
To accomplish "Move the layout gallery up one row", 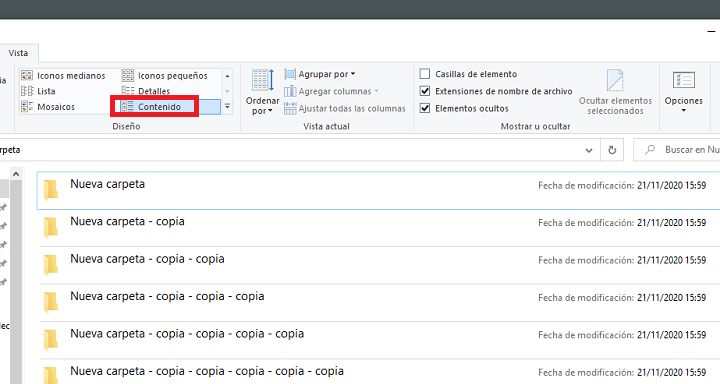I will [227, 76].
